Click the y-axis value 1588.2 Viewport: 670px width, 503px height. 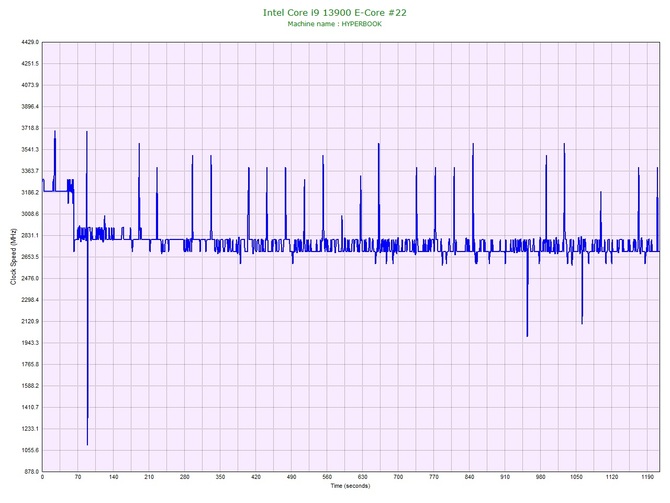(x=30, y=386)
